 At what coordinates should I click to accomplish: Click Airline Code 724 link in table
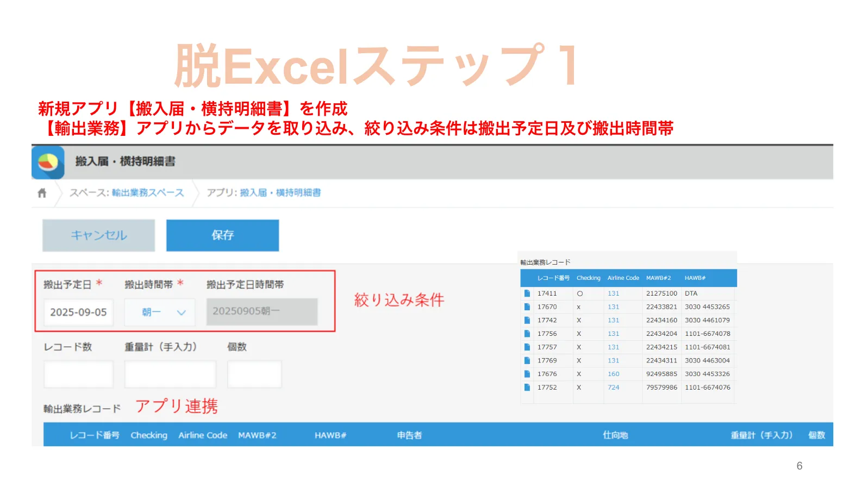click(x=613, y=387)
